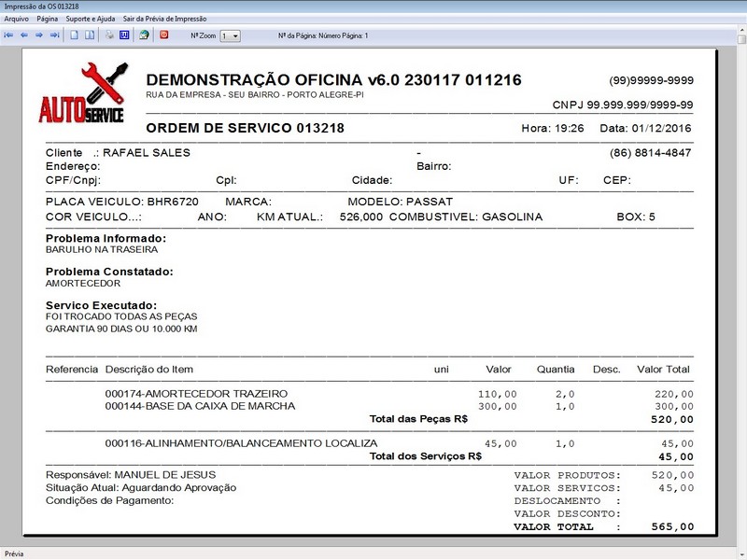Click the ORDEM DE SERVICO 013218 heading
This screenshot has height=560, width=747.
(245, 128)
